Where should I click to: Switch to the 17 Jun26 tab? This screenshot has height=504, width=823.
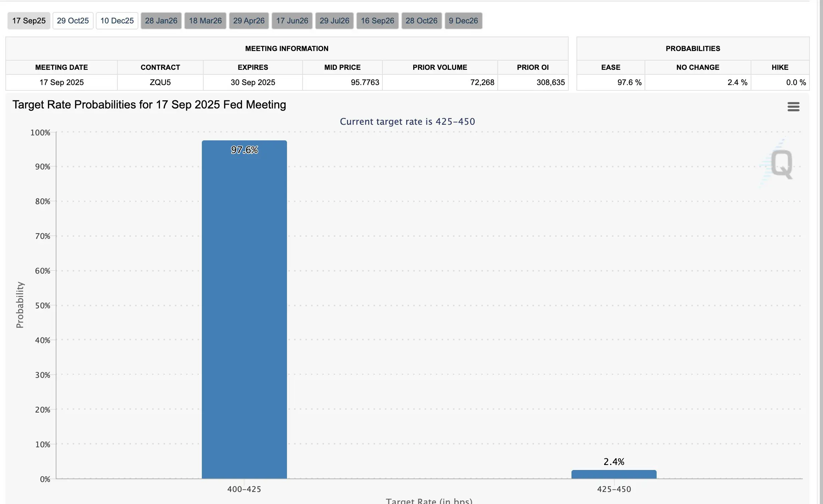click(x=292, y=21)
